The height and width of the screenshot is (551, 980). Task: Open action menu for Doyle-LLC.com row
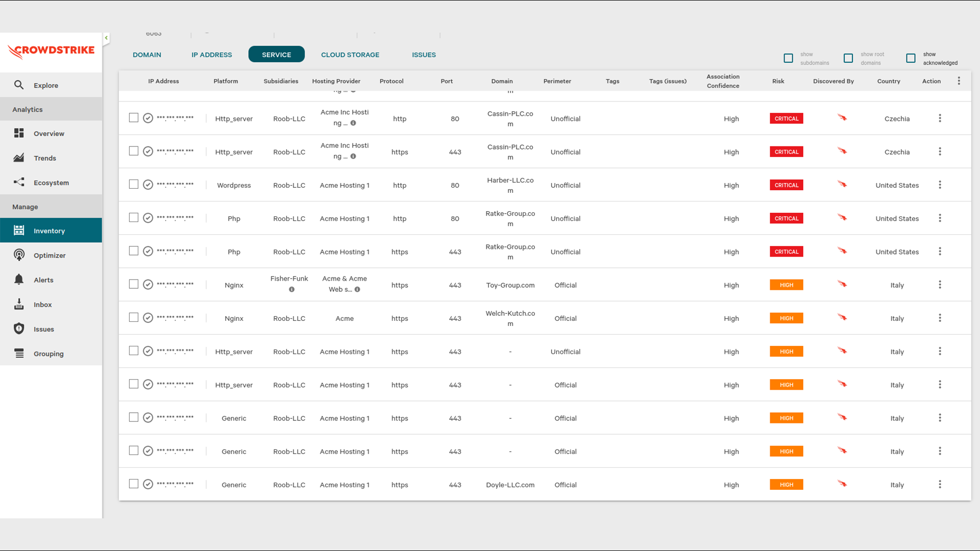click(940, 484)
